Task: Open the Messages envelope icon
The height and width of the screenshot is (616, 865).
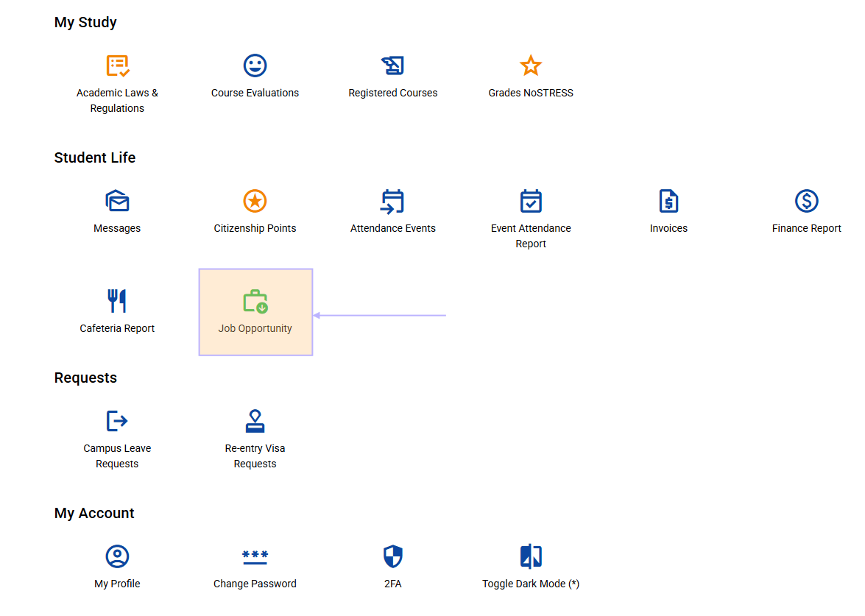Action: coord(117,200)
